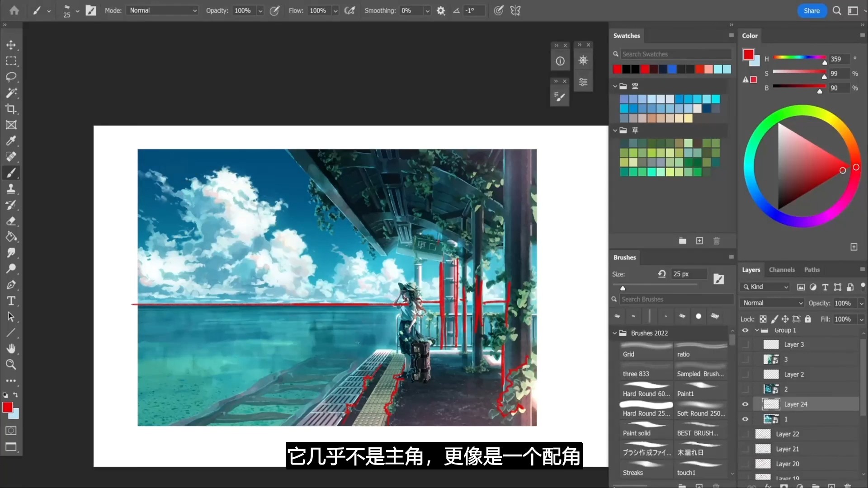This screenshot has width=868, height=488.
Task: Hide Layer 24 visibility eye
Action: click(x=745, y=404)
